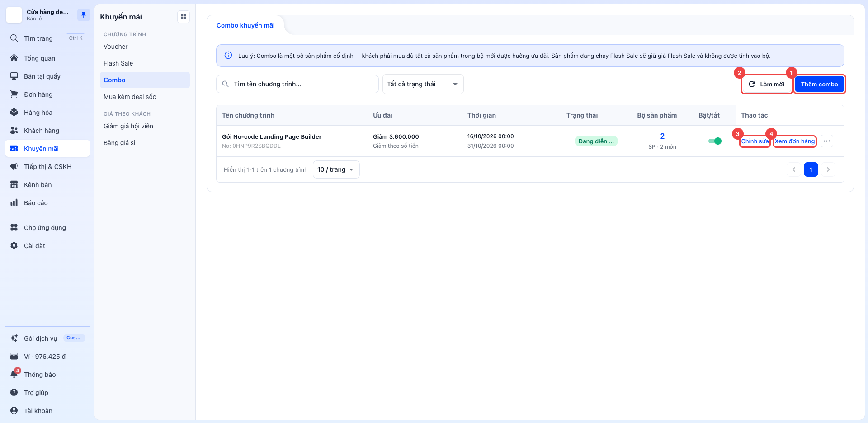Go to previous page arrow in pagination
The image size is (868, 423).
coord(794,169)
